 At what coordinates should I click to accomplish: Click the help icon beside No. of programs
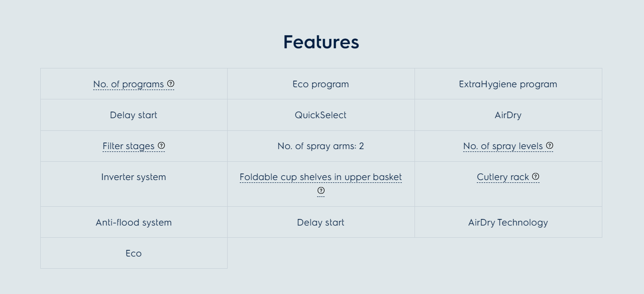[171, 83]
